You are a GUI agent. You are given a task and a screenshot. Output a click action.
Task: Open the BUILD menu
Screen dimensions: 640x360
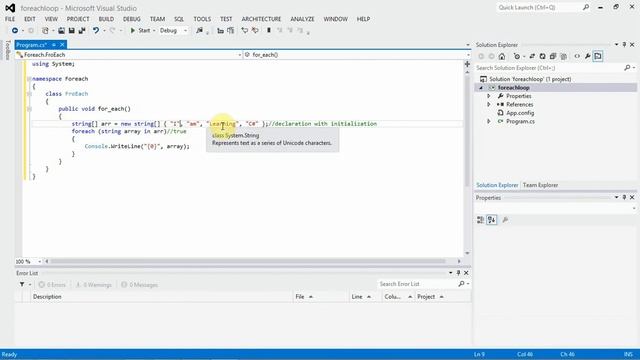106,19
